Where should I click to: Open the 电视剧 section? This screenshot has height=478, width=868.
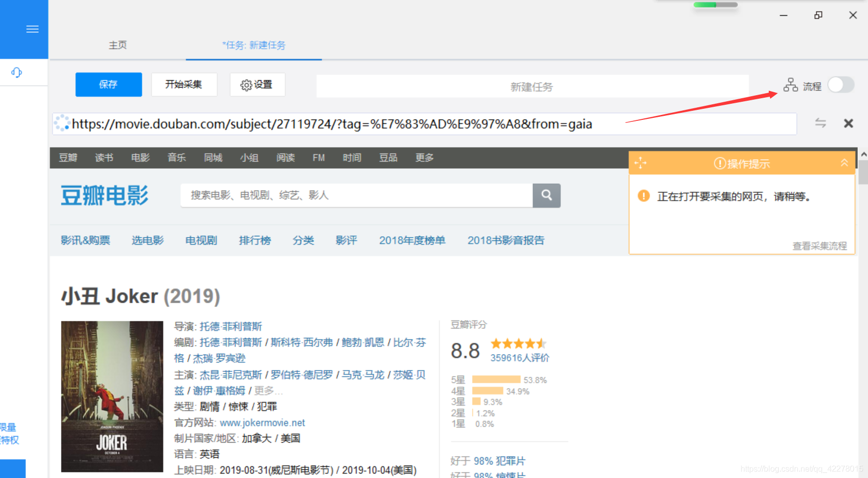tap(202, 240)
